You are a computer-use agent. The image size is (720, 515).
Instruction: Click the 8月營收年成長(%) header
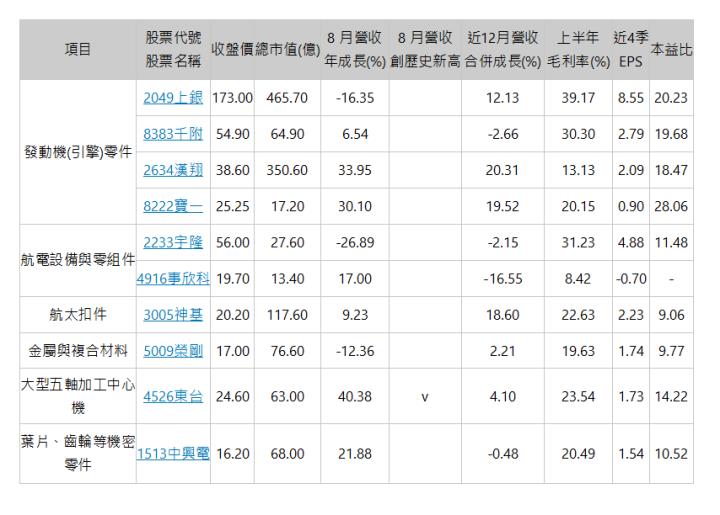[355, 49]
